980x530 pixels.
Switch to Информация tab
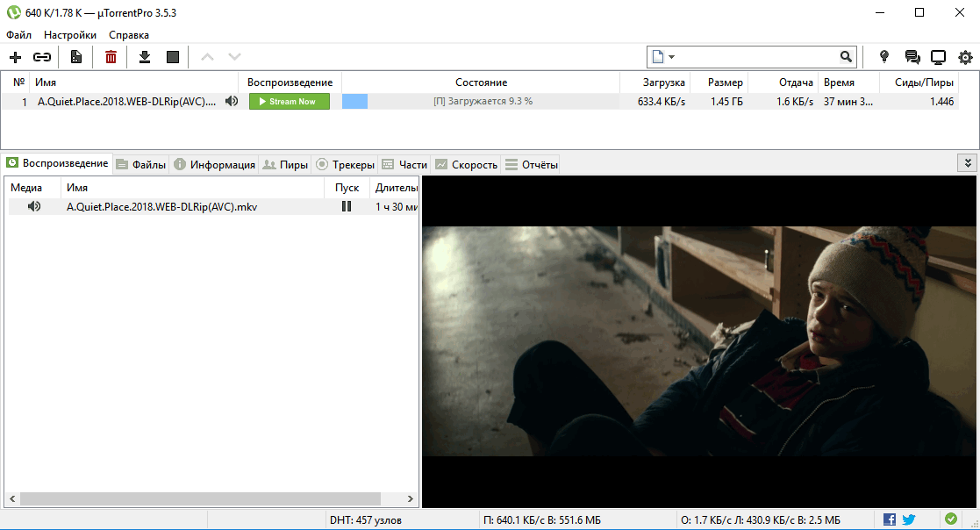214,164
